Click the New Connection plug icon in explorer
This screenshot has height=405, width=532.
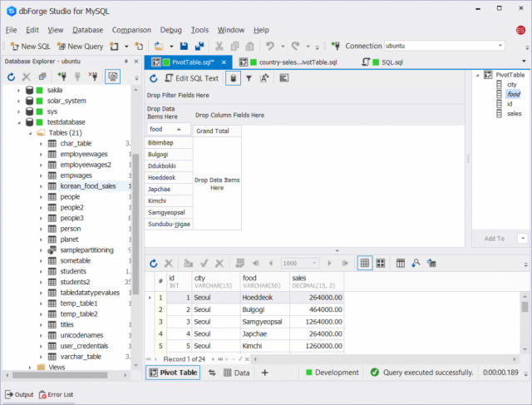(62, 77)
